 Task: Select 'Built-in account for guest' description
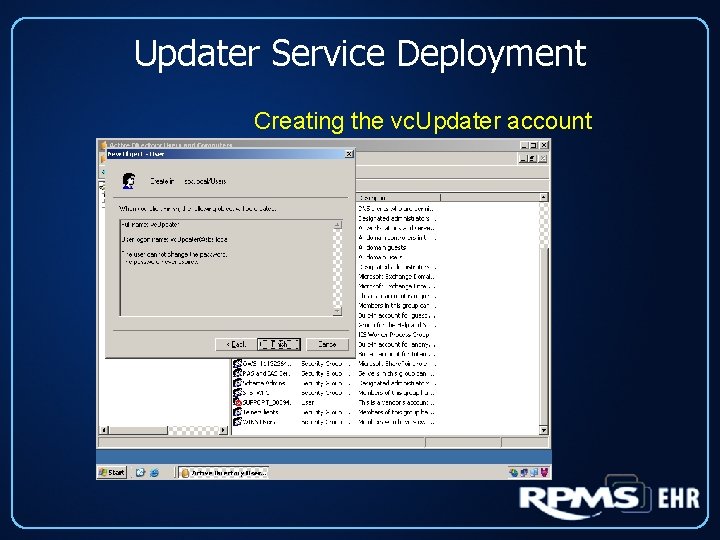tap(396, 315)
